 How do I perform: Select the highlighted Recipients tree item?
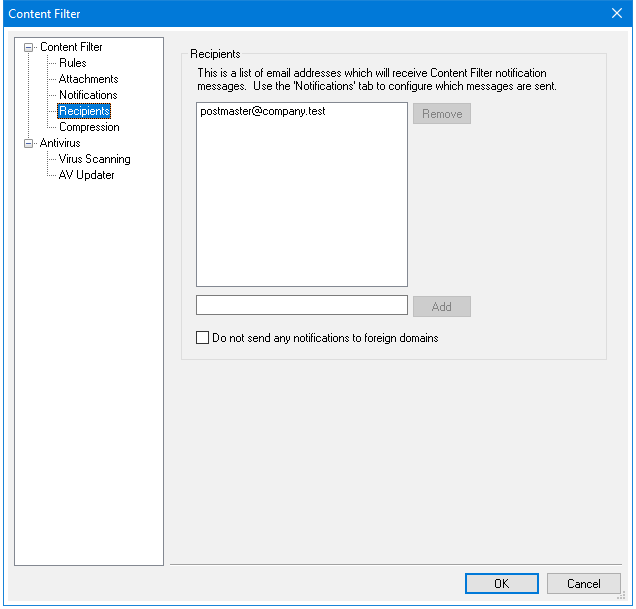pos(84,111)
